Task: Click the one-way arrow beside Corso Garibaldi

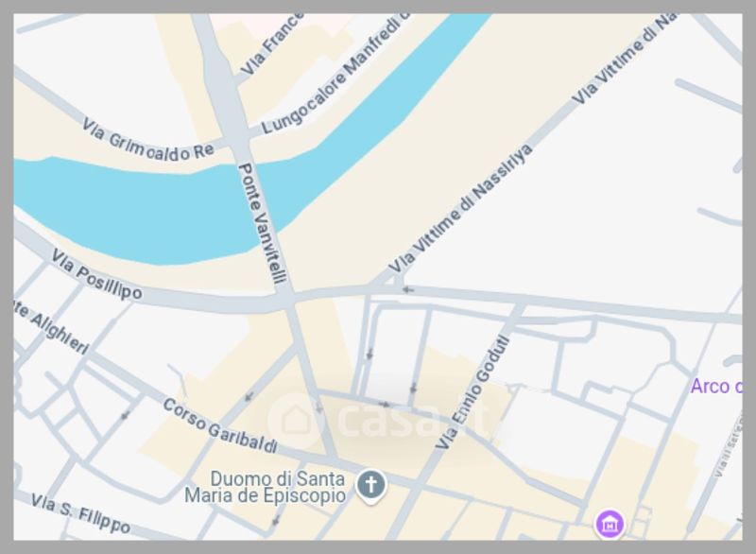Action: click(x=249, y=397)
